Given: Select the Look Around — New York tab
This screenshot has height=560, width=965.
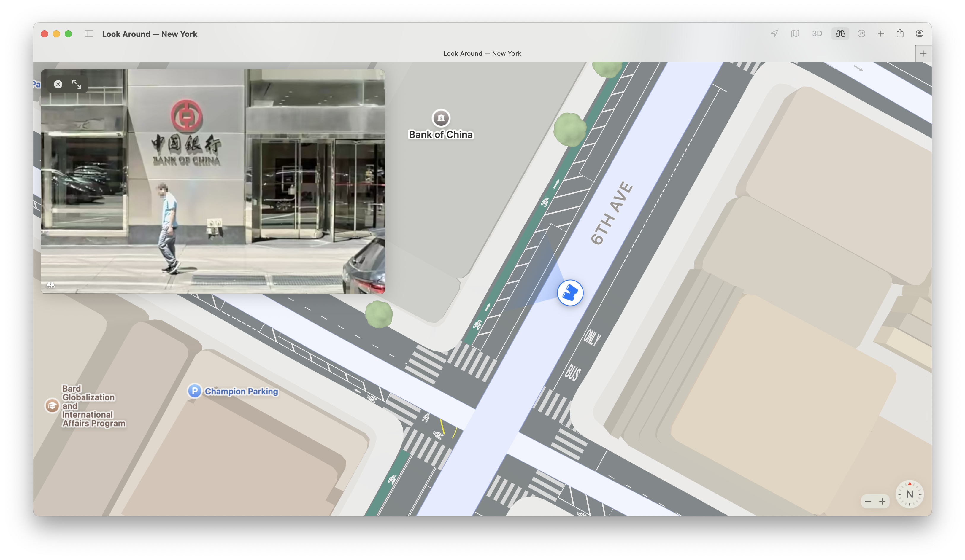Looking at the screenshot, I should [482, 54].
